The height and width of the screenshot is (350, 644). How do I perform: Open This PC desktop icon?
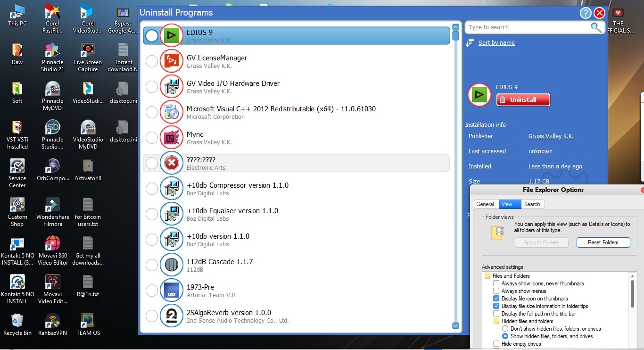tap(17, 16)
